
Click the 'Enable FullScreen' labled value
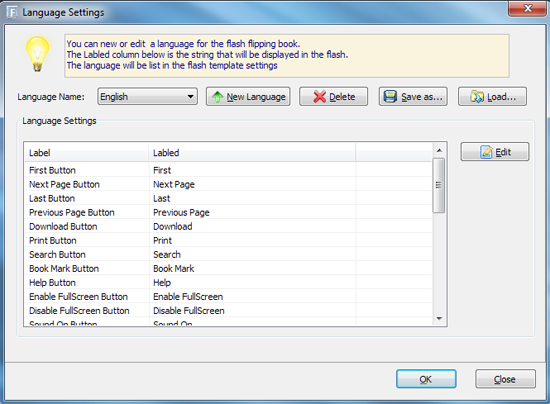(188, 296)
